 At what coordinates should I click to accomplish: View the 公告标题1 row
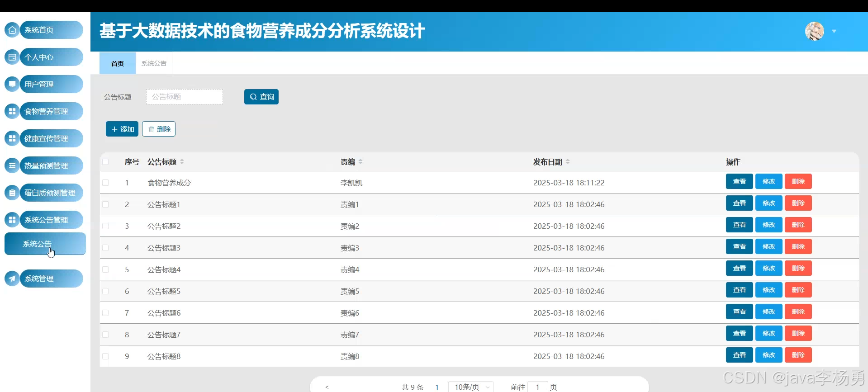[740, 203]
